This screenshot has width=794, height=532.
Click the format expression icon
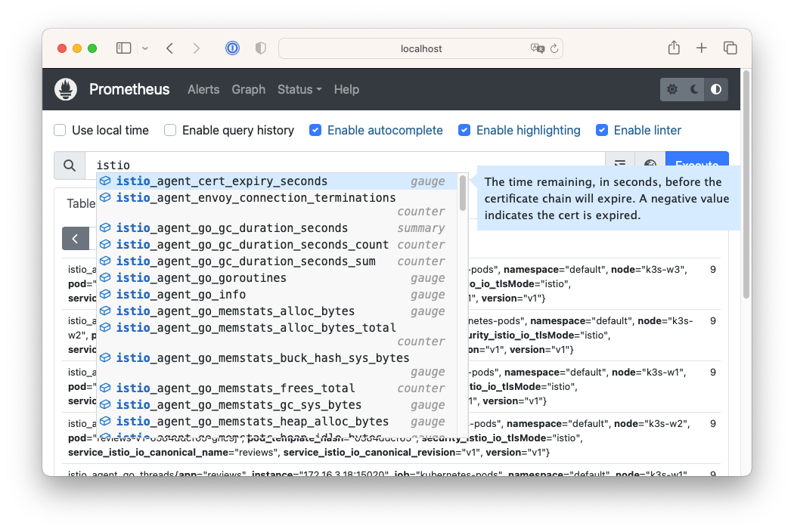pyautogui.click(x=620, y=163)
